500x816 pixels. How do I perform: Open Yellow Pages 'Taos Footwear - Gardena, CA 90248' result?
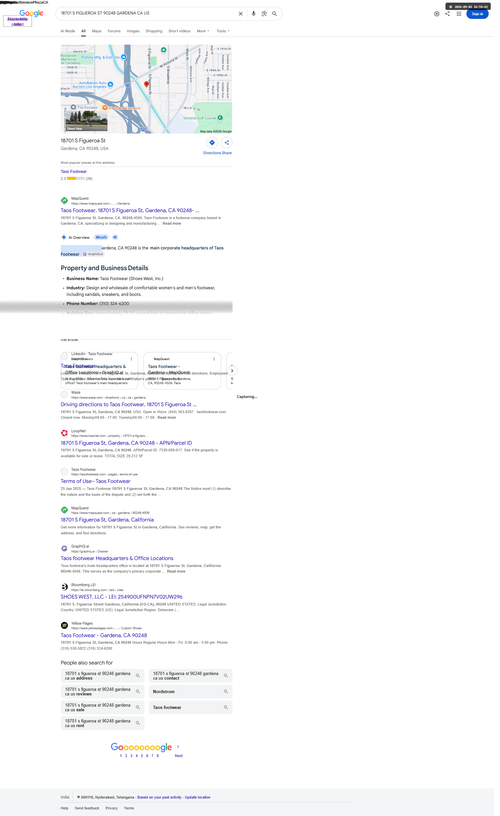click(x=104, y=635)
